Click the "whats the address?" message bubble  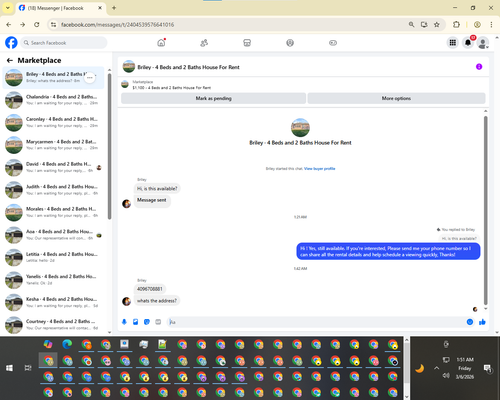[x=157, y=301]
